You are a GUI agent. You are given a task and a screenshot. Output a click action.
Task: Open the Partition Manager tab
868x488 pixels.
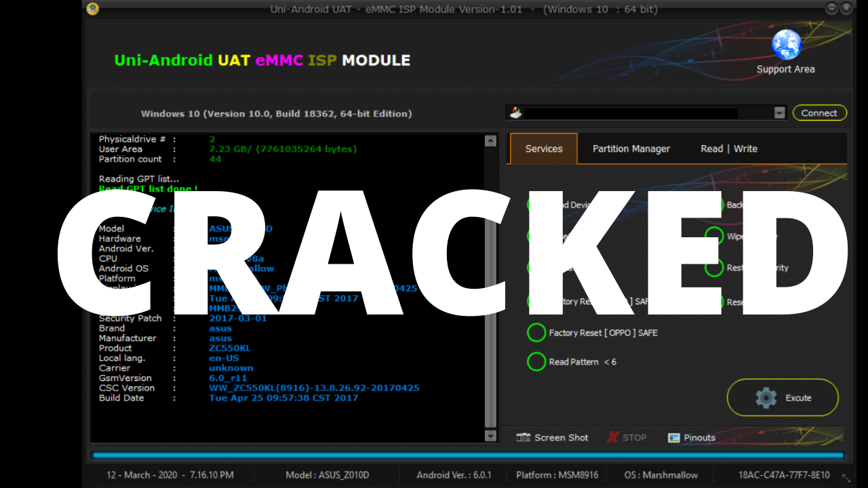pos(631,149)
